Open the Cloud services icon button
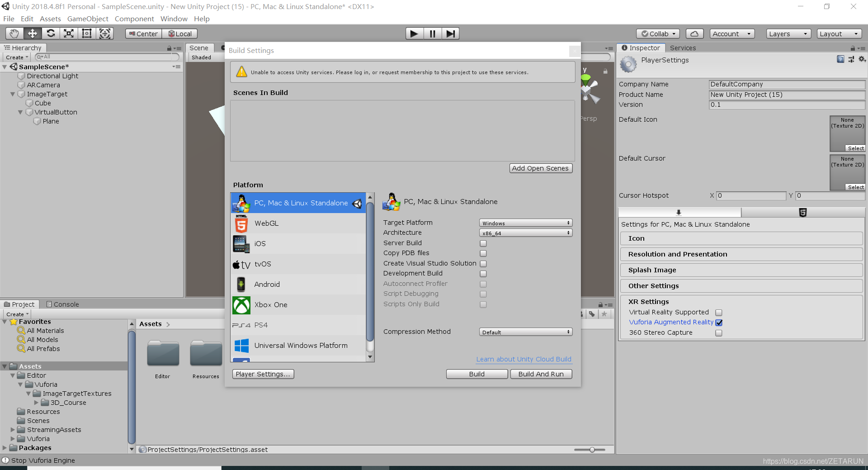Screen dimensions: 868x470 pyautogui.click(x=695, y=33)
